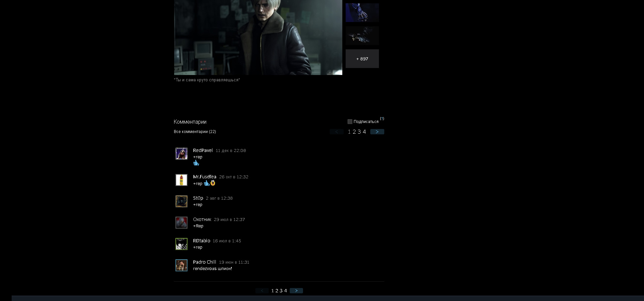
Task: Open RedPavel's avatar
Action: [x=181, y=154]
